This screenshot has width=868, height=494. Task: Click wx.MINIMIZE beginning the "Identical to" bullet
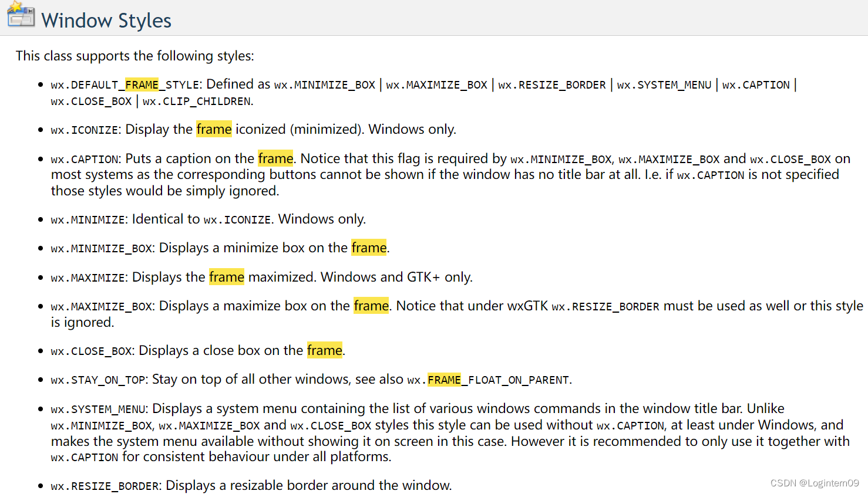tap(88, 220)
